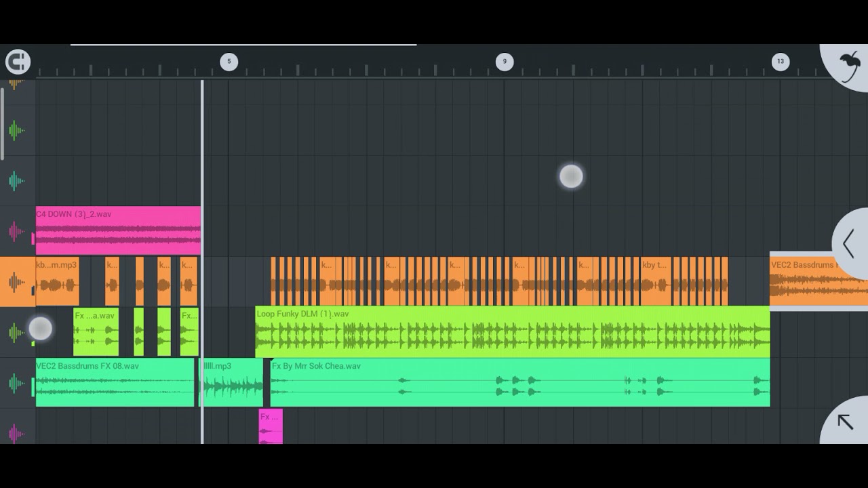Select the C4 DOWN (3)_2.wav clip
The image size is (868, 488).
(x=118, y=231)
